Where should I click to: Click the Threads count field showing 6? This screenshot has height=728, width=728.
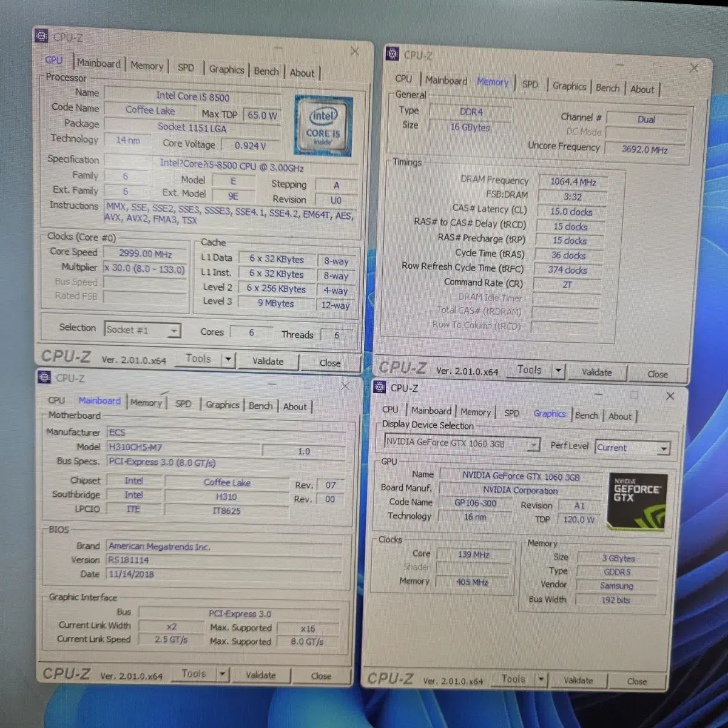tap(336, 335)
